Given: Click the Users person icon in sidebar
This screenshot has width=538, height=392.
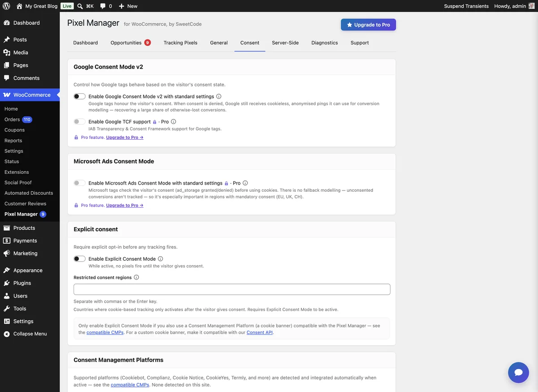Looking at the screenshot, I should click(7, 296).
